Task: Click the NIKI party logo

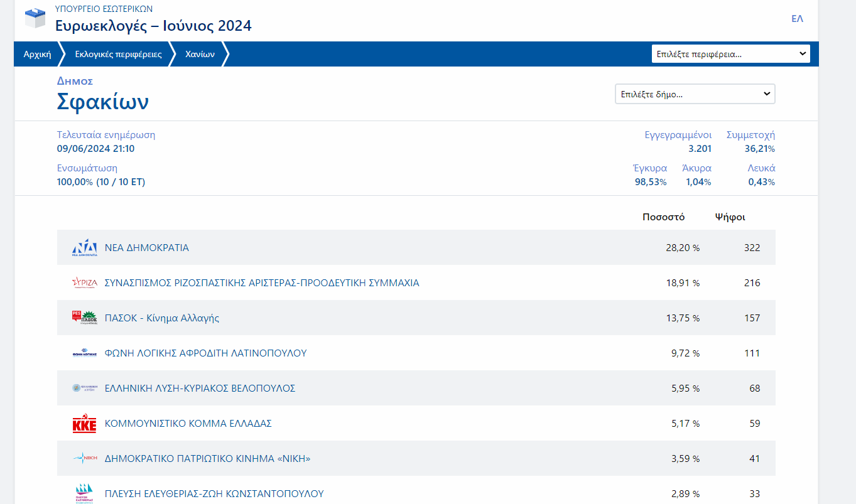Action: click(x=84, y=459)
